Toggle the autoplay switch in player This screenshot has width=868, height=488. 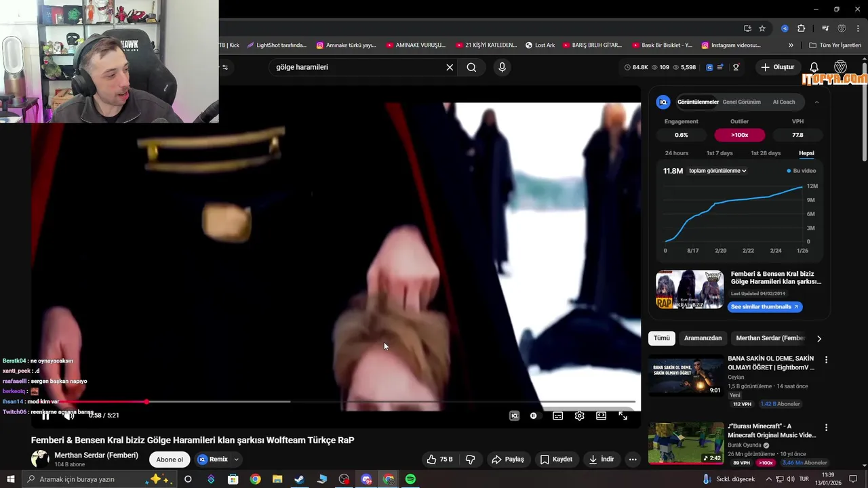point(534,415)
